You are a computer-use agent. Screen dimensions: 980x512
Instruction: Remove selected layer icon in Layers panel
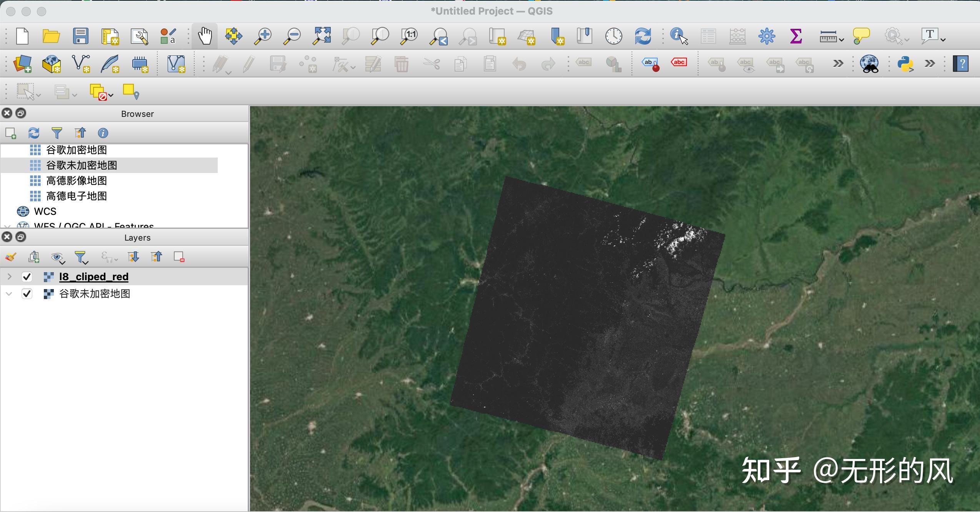pyautogui.click(x=179, y=257)
